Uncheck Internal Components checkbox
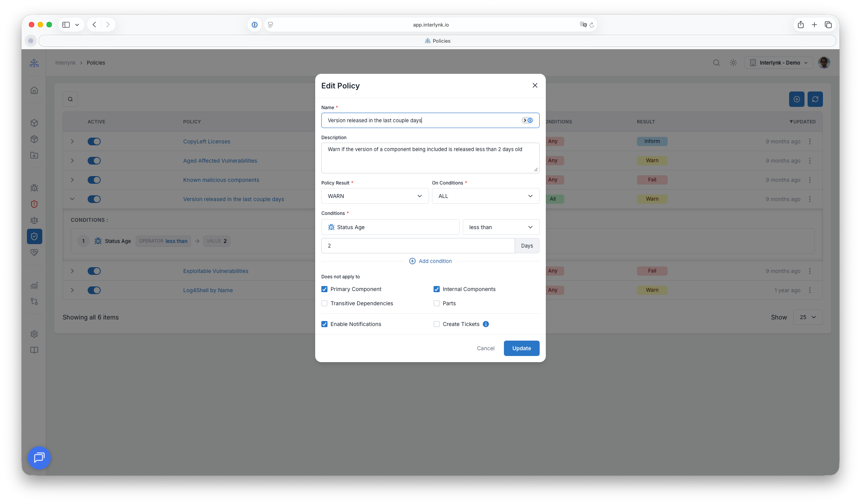The height and width of the screenshot is (504, 861). (437, 289)
